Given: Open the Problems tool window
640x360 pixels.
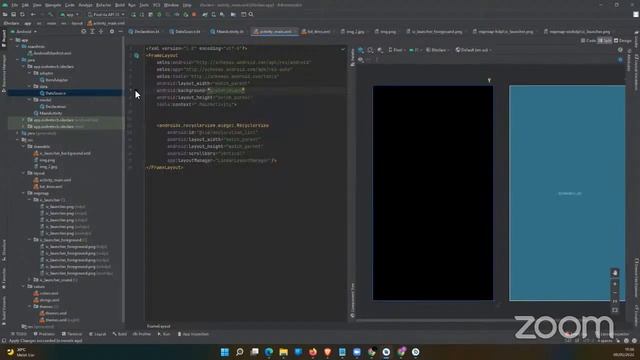Looking at the screenshot, I should (x=44, y=334).
